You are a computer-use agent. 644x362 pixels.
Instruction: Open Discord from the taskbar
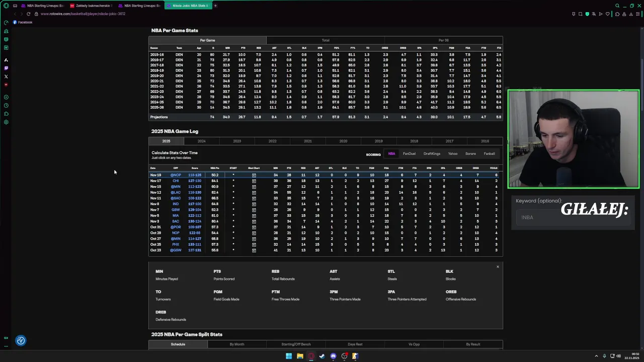point(333,356)
